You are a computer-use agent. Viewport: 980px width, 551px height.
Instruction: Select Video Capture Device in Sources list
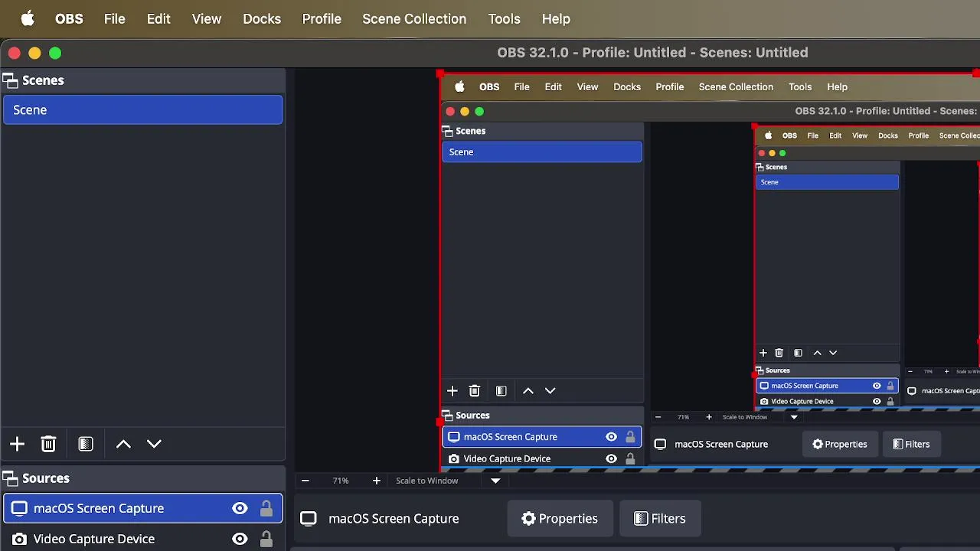point(143,539)
